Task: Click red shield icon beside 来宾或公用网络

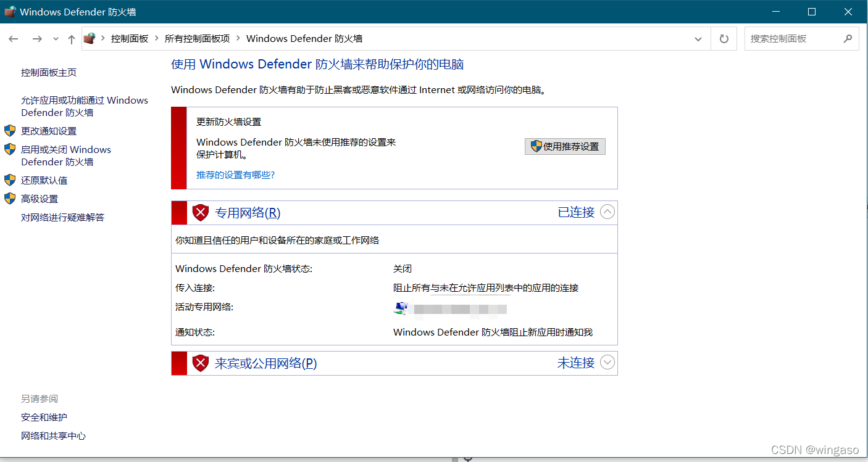Action: [x=201, y=363]
